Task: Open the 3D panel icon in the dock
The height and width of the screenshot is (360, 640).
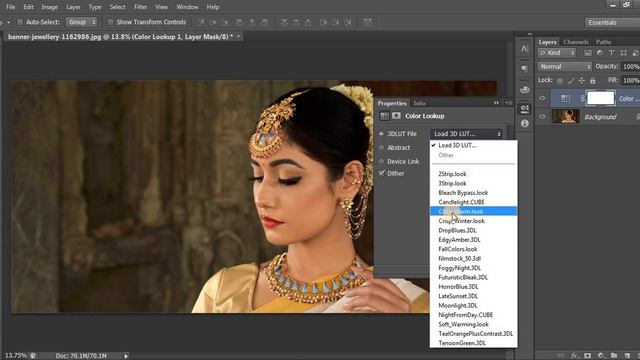Action: (524, 89)
